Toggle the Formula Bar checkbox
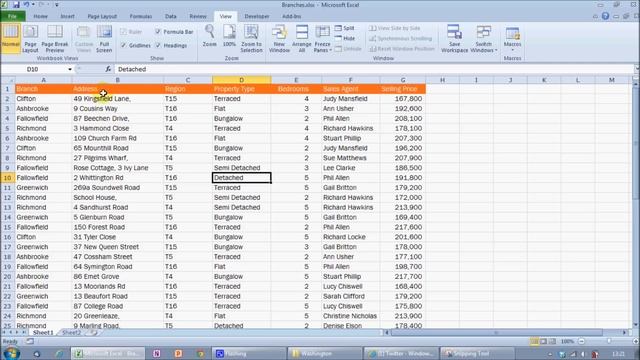The height and width of the screenshot is (360, 640). click(x=158, y=31)
